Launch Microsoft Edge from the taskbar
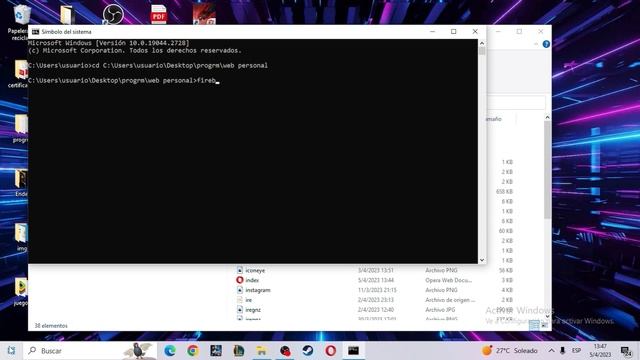The image size is (640, 360). (x=170, y=351)
